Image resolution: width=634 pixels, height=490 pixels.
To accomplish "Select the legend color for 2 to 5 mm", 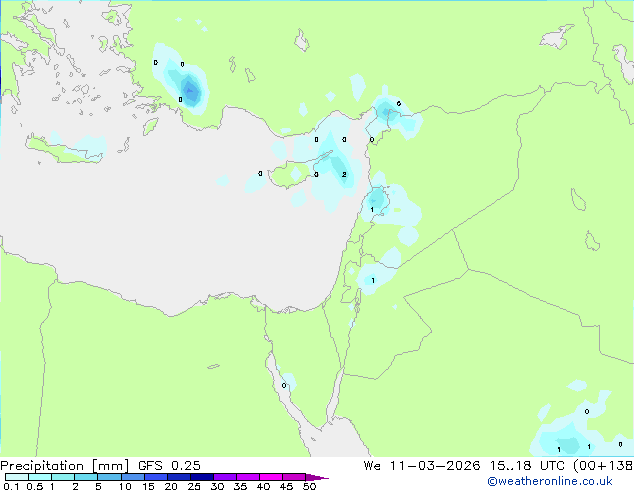I will (86, 477).
